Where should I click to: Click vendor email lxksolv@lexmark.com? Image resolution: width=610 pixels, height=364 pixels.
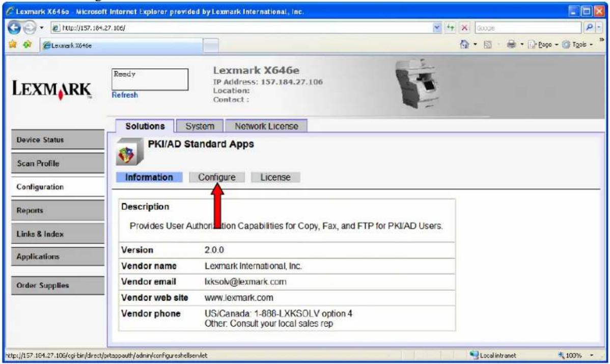tap(245, 282)
